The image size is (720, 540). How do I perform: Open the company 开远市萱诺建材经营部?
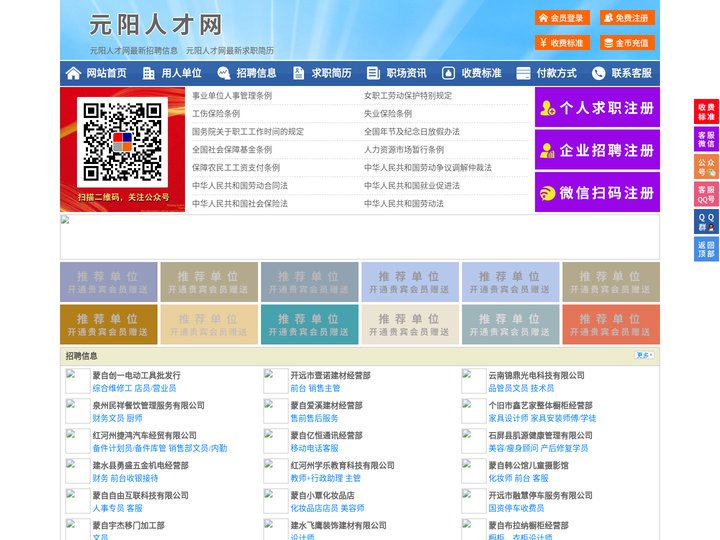click(330, 375)
